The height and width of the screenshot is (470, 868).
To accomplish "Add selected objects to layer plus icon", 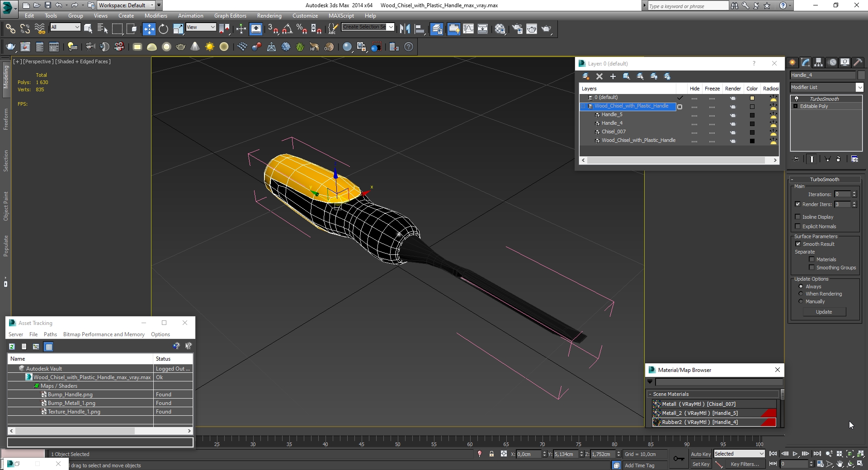I will 613,76.
